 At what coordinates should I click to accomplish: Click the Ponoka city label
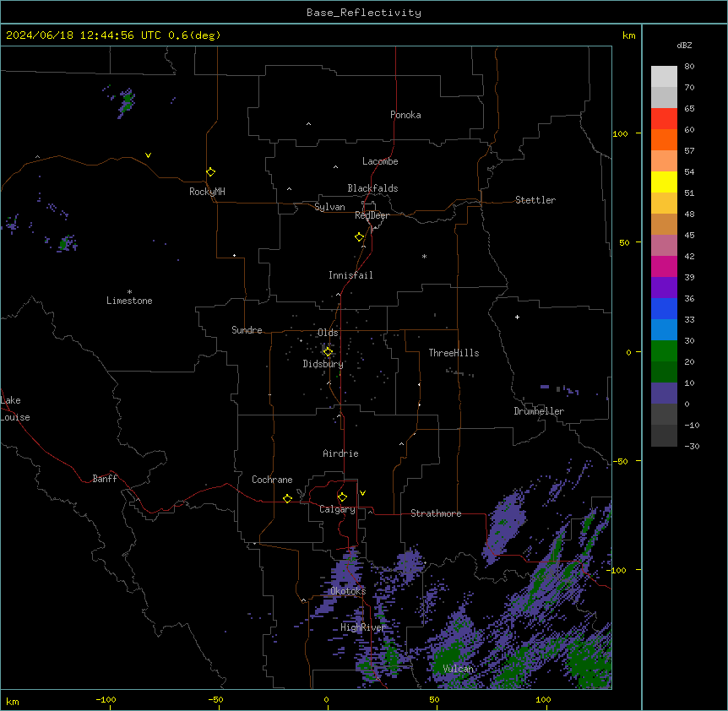[405, 115]
